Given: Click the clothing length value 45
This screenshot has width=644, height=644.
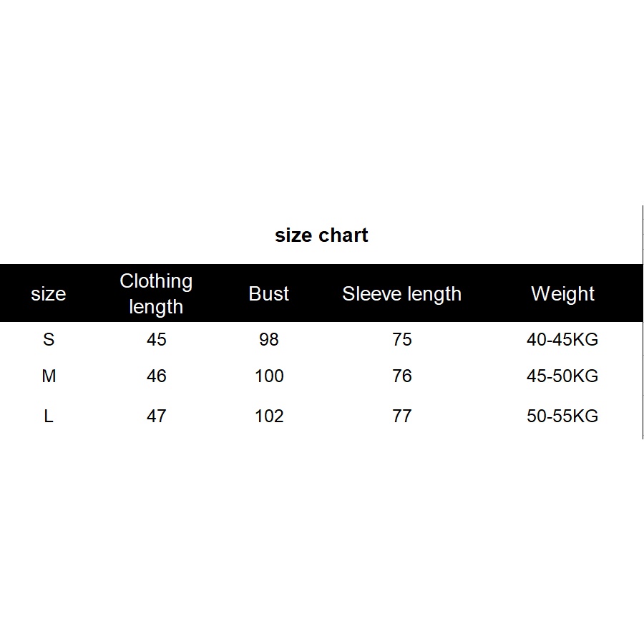Looking at the screenshot, I should pyautogui.click(x=156, y=339).
